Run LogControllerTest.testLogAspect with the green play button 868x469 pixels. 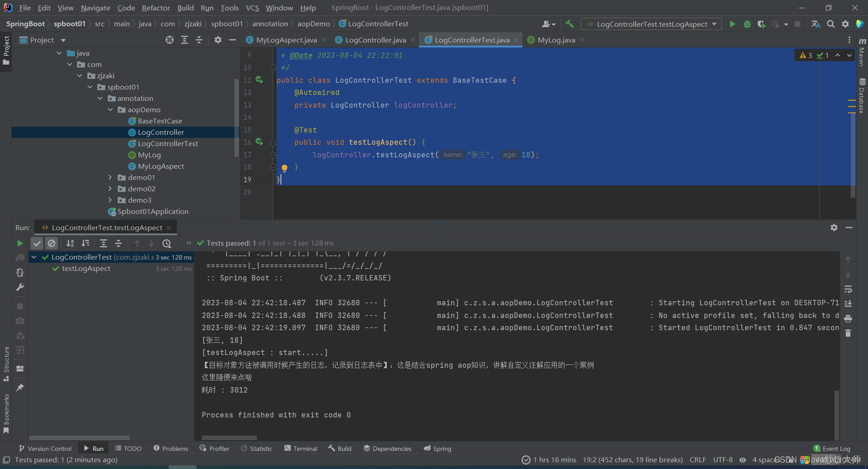click(732, 24)
